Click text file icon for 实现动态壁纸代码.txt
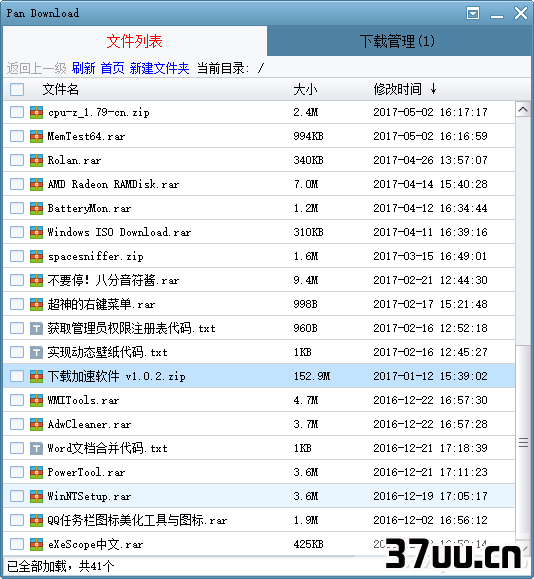 click(36, 352)
